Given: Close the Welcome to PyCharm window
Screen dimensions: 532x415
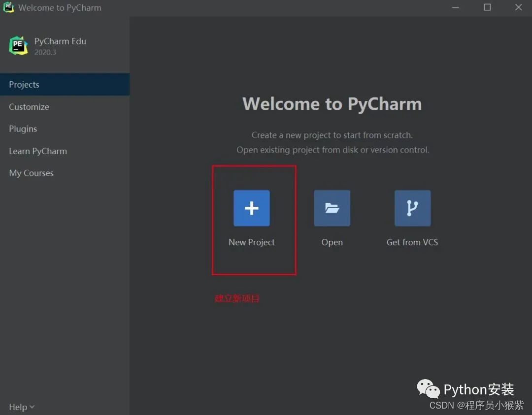Looking at the screenshot, I should [518, 7].
